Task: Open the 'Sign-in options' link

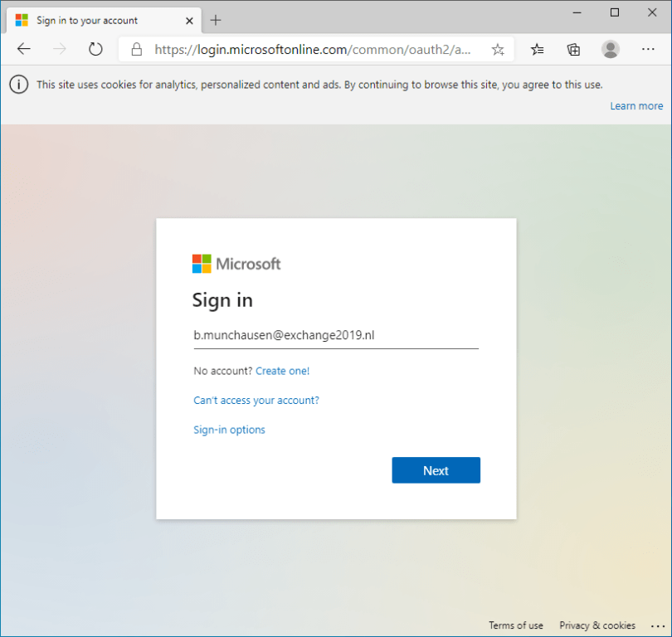Action: click(x=229, y=430)
